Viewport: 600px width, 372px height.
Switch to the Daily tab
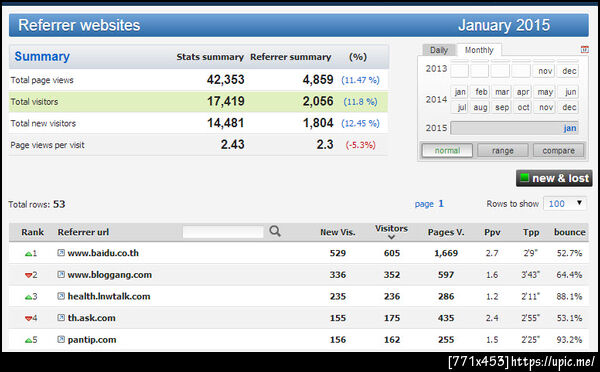click(439, 50)
